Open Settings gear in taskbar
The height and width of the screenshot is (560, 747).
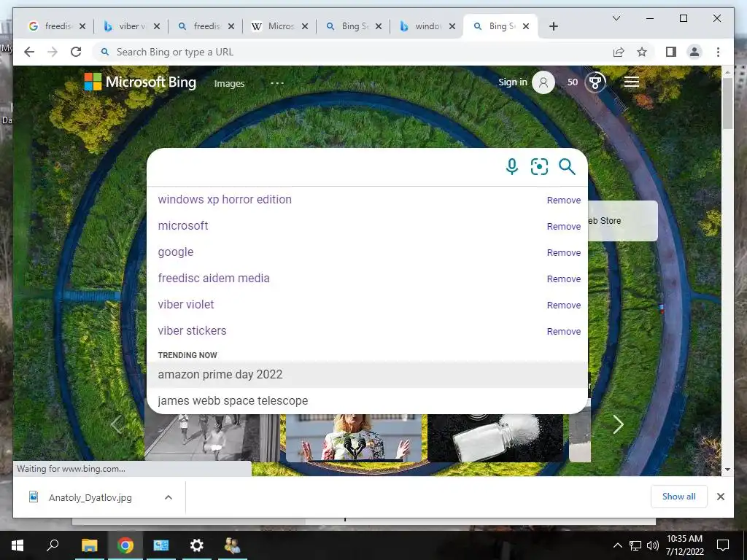[196, 545]
